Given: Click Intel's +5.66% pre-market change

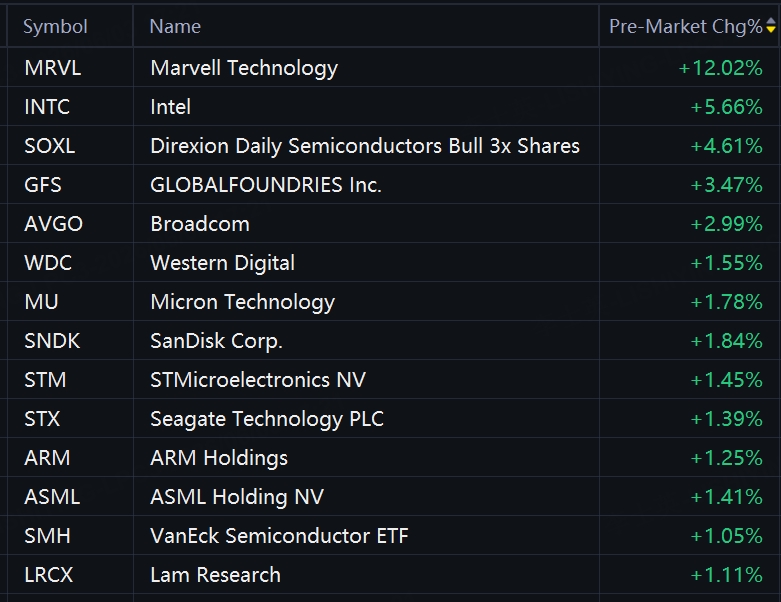Looking at the screenshot, I should 726,107.
